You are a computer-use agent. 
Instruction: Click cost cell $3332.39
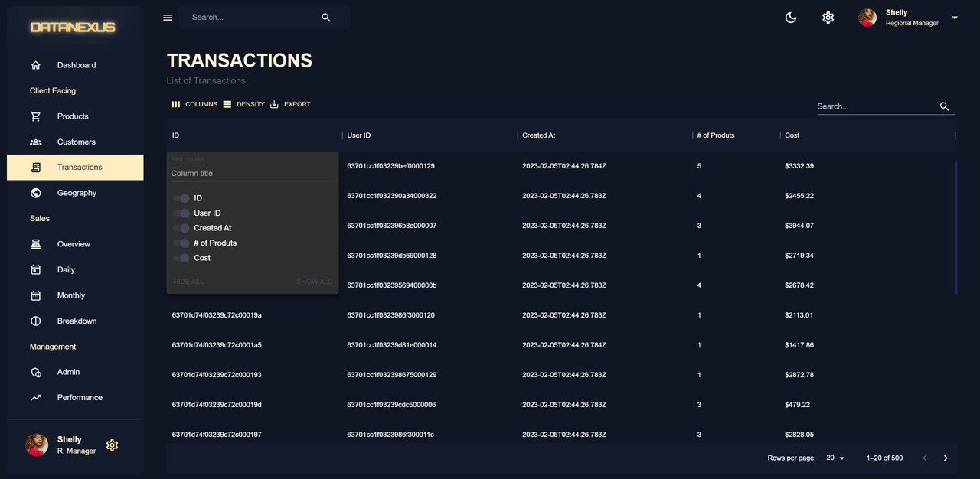pos(799,166)
